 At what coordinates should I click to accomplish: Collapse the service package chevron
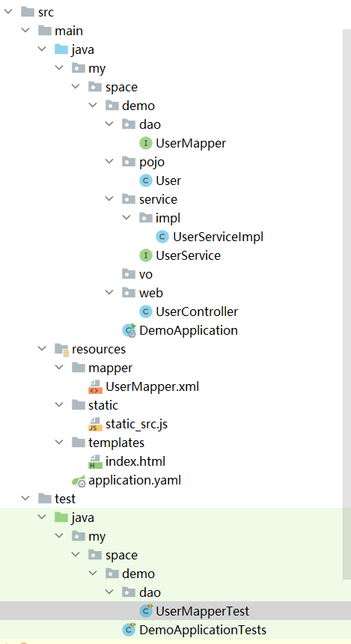pyautogui.click(x=109, y=198)
